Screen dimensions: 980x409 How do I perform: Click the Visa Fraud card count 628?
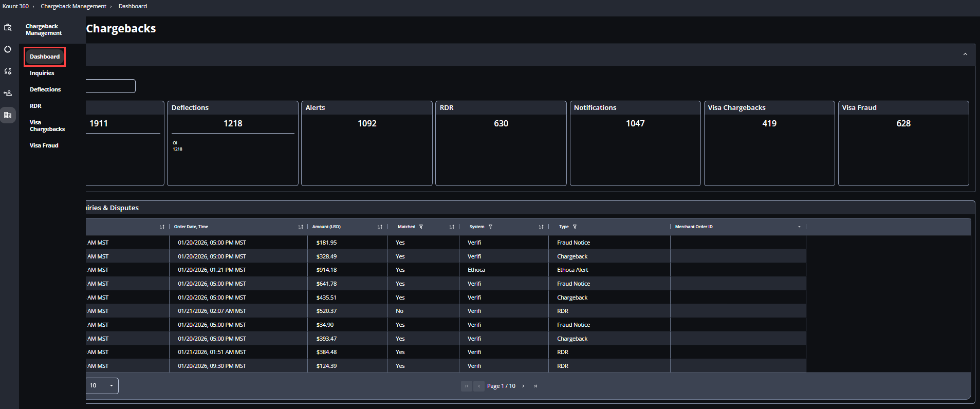(x=903, y=123)
